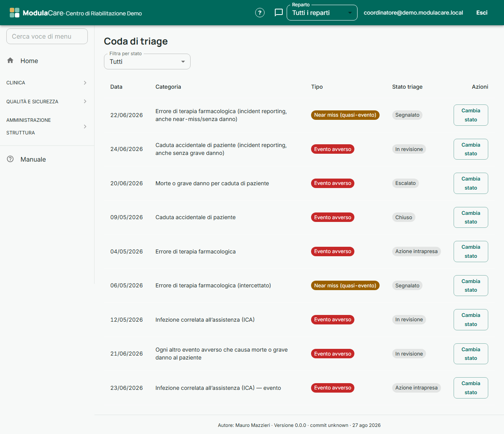504x434 pixels.
Task: Click the Evento avverso badge for 24/06/2026
Action: pos(333,149)
